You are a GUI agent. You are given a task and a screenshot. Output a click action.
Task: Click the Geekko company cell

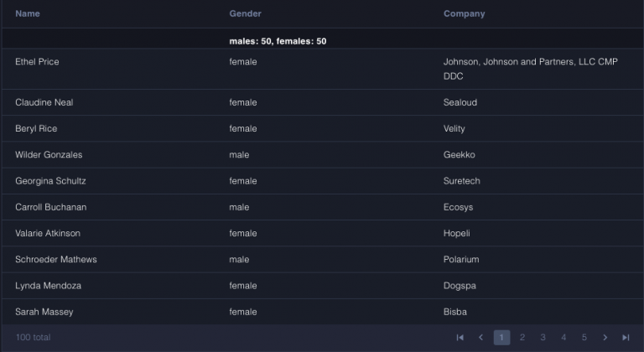tap(460, 155)
